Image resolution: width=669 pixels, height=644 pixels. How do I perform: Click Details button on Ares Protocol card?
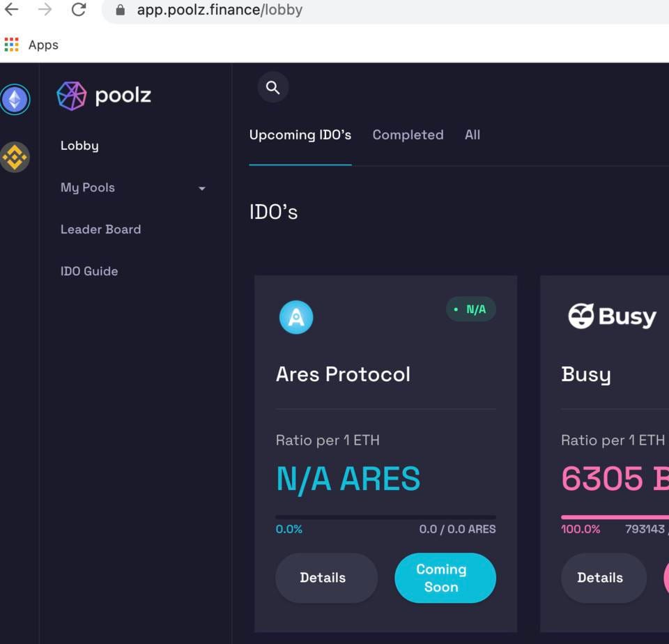[326, 578]
